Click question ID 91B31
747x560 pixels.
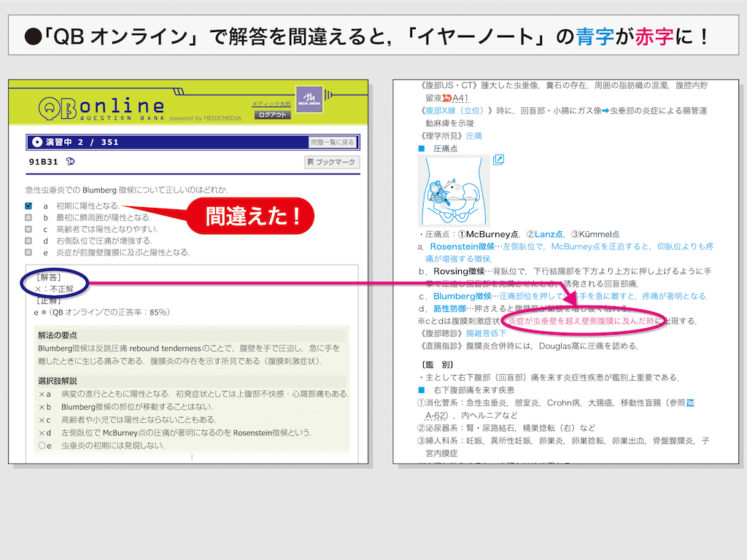point(43,162)
